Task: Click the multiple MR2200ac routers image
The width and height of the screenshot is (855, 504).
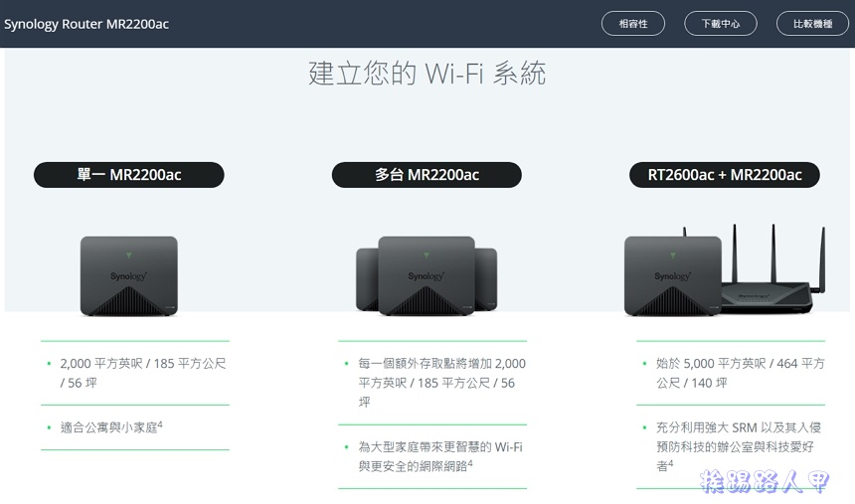Action: pos(427,276)
